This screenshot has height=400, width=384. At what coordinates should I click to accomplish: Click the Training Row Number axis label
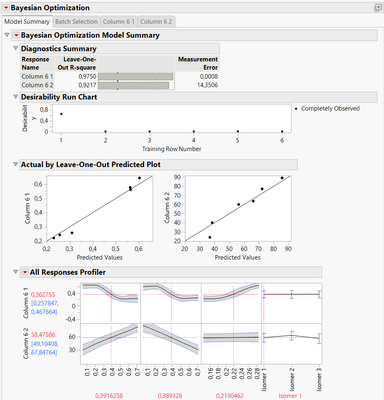(171, 149)
